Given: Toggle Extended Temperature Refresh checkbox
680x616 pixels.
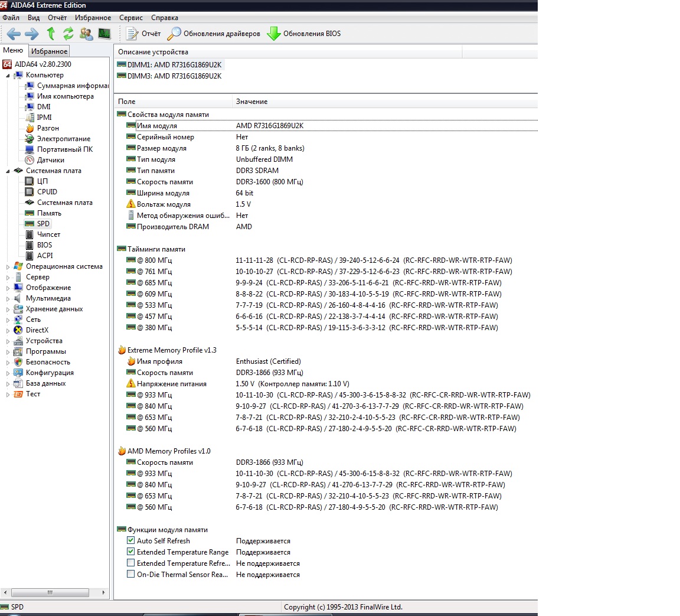Looking at the screenshot, I should pyautogui.click(x=130, y=563).
